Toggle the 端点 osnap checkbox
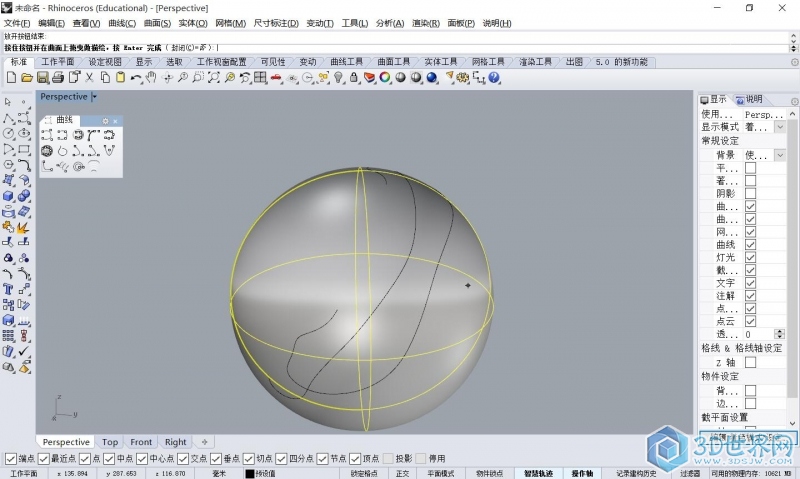Image resolution: width=800 pixels, height=479 pixels. pos(10,459)
